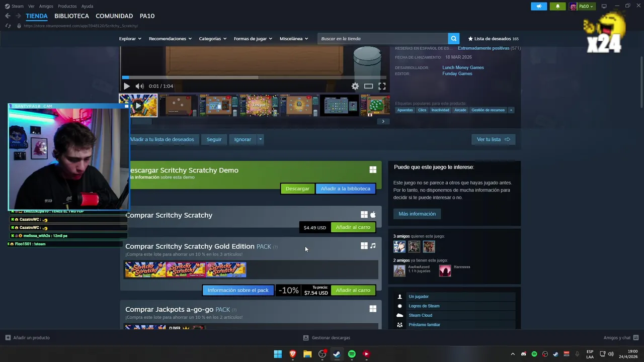Open the 'Formas de jugar' dropdown
This screenshot has width=644, height=362.
click(x=253, y=39)
